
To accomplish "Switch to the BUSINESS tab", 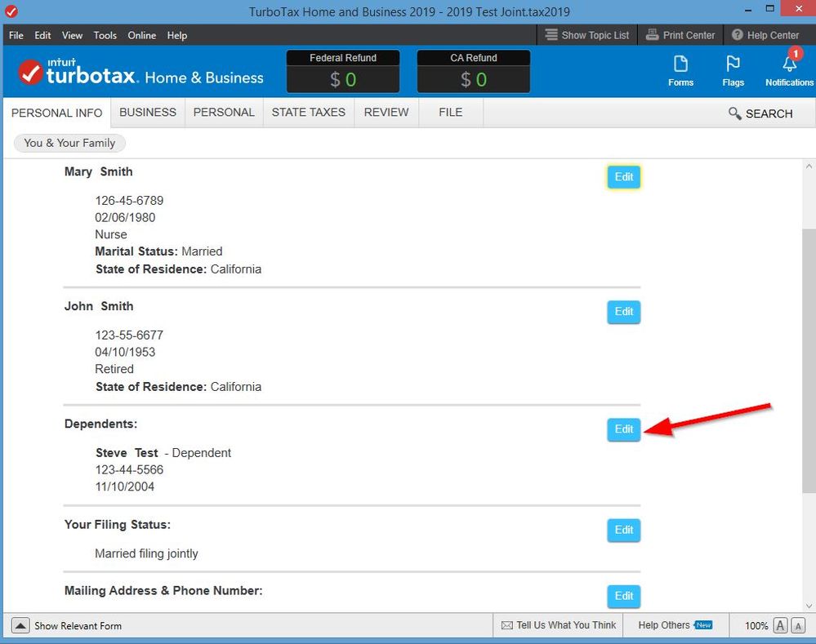I will tap(148, 113).
